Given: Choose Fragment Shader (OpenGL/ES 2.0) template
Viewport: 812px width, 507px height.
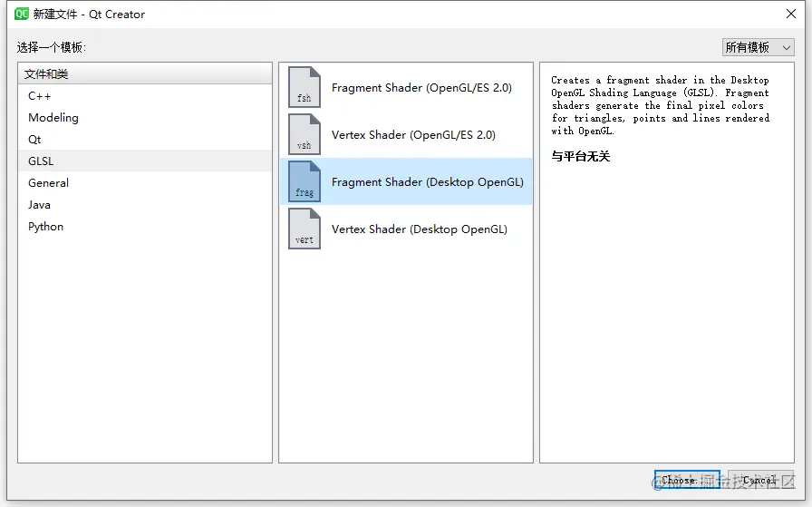Looking at the screenshot, I should click(x=406, y=87).
